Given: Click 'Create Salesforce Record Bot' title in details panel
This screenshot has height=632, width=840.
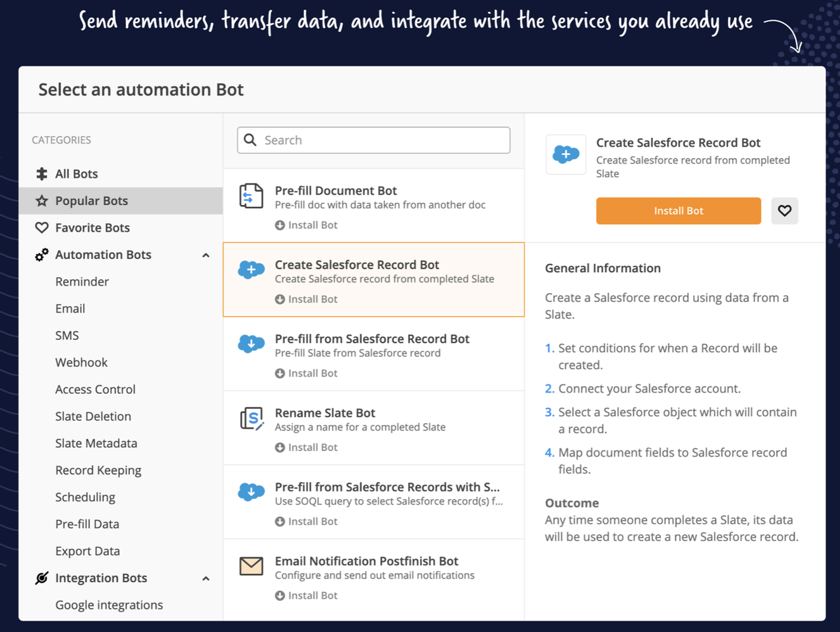Looking at the screenshot, I should pyautogui.click(x=678, y=143).
